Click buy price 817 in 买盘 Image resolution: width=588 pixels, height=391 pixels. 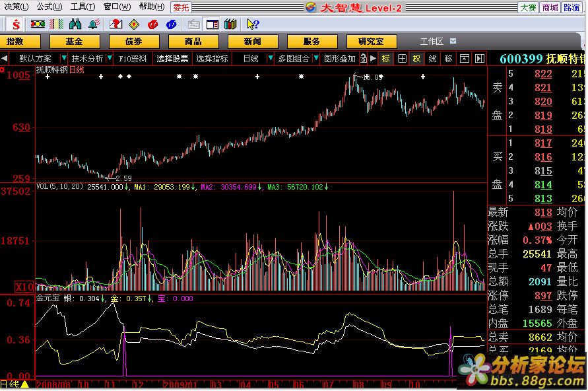tap(543, 143)
